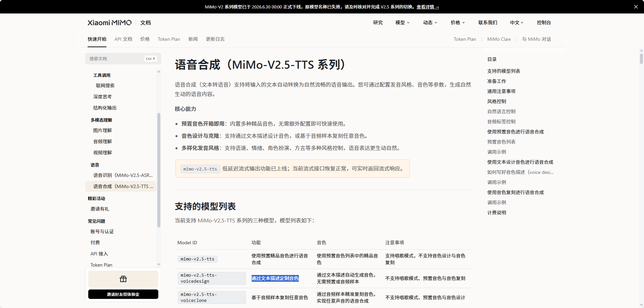
Task: Click the mimo-v2.5-tts model ID cell
Action: [x=197, y=259]
